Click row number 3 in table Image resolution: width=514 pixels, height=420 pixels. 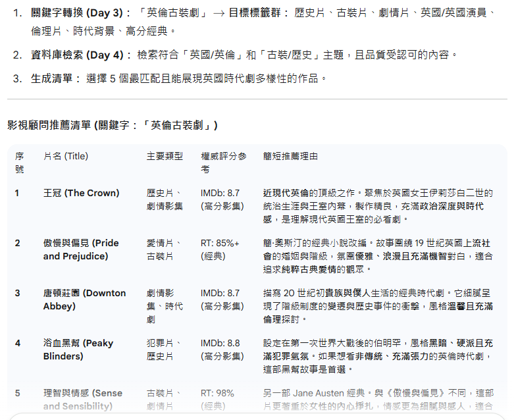click(x=17, y=293)
